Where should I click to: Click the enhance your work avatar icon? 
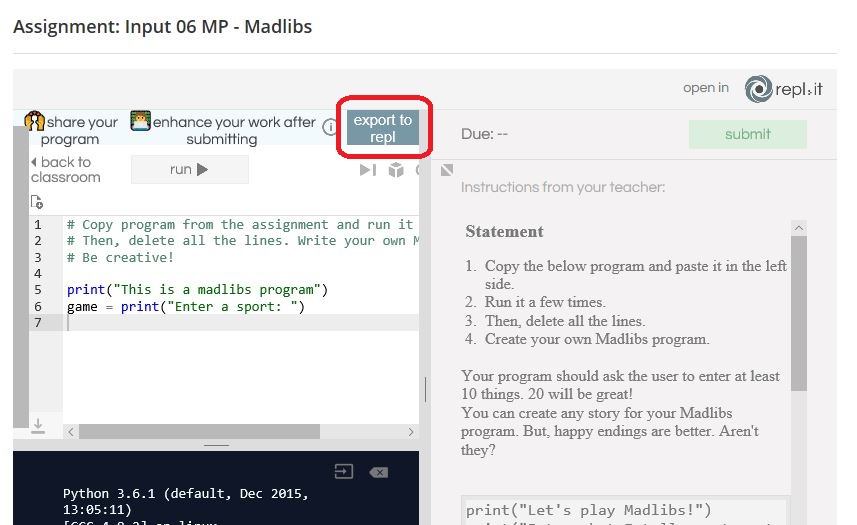pos(140,122)
